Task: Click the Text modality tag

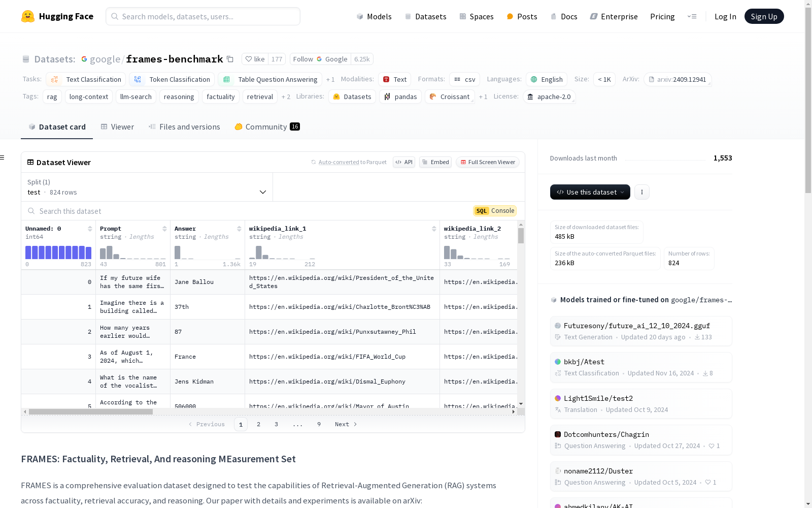Action: coord(394,79)
